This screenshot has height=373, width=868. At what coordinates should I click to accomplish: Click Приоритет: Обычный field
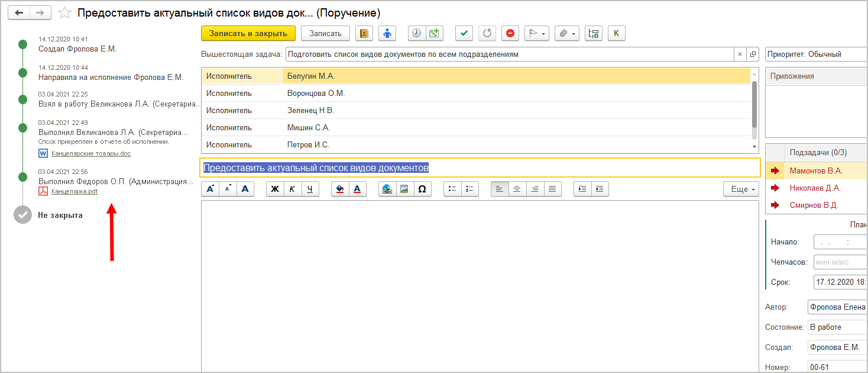817,54
